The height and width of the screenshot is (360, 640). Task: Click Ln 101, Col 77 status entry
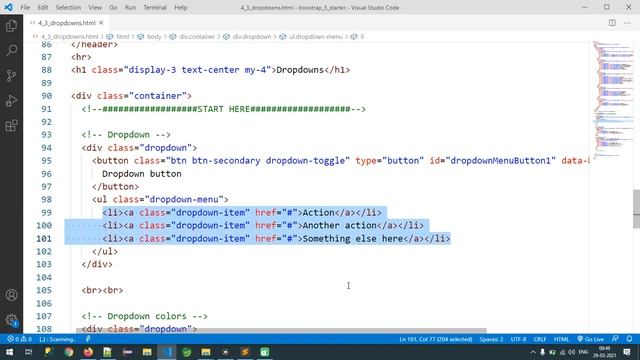pyautogui.click(x=436, y=339)
